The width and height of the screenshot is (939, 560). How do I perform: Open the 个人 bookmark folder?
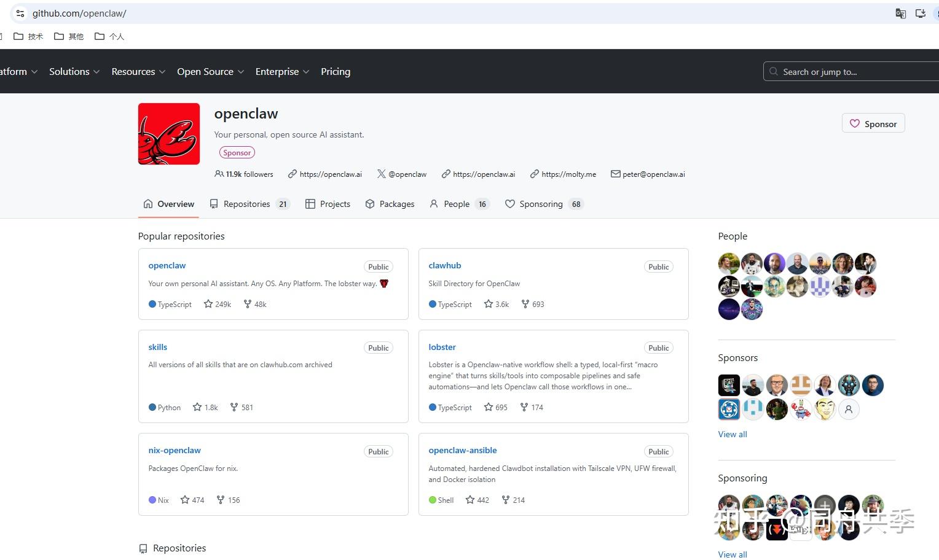109,36
